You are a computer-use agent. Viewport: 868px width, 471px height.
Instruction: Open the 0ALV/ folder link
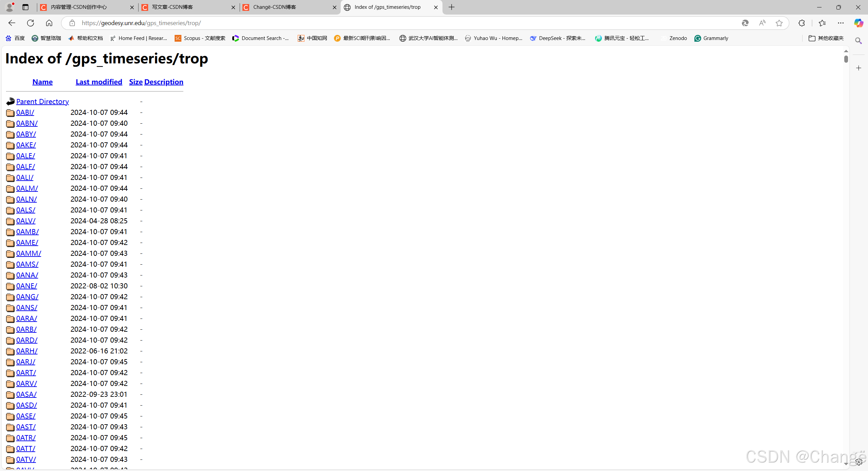click(x=26, y=221)
